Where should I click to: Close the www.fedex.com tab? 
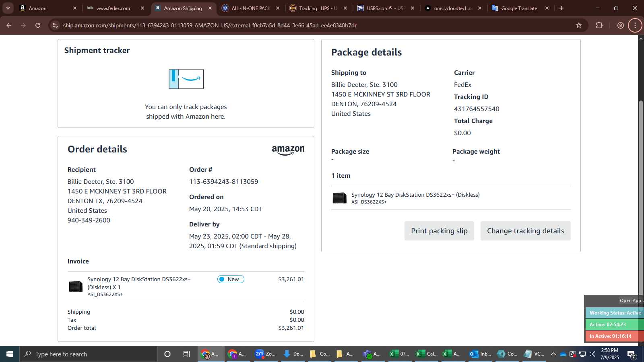point(142,8)
